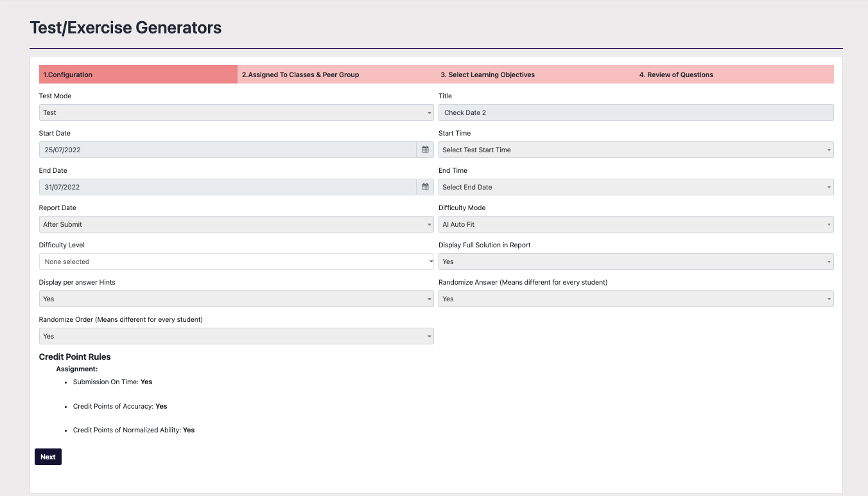Click the End Date field 31/07/2022
868x496 pixels.
pyautogui.click(x=228, y=187)
